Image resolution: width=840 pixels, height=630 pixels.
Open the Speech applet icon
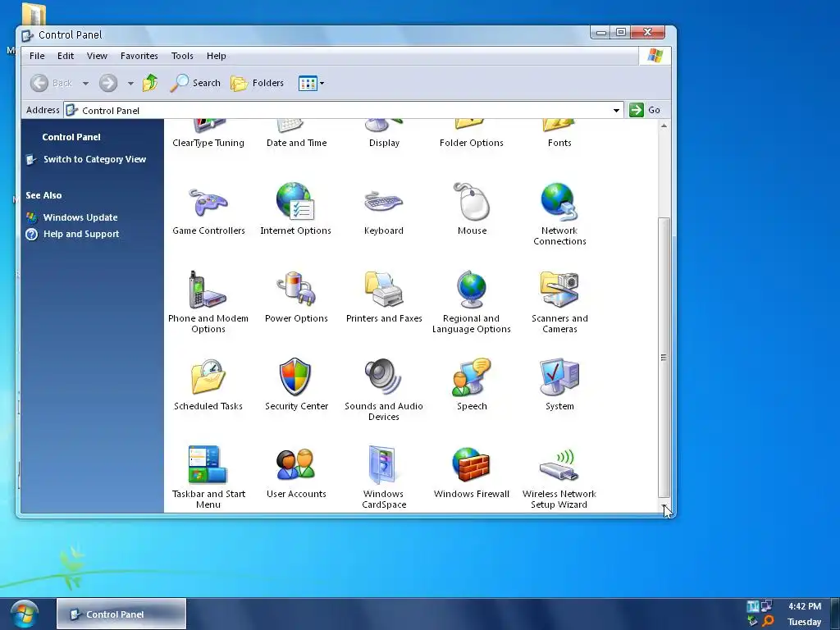click(472, 377)
